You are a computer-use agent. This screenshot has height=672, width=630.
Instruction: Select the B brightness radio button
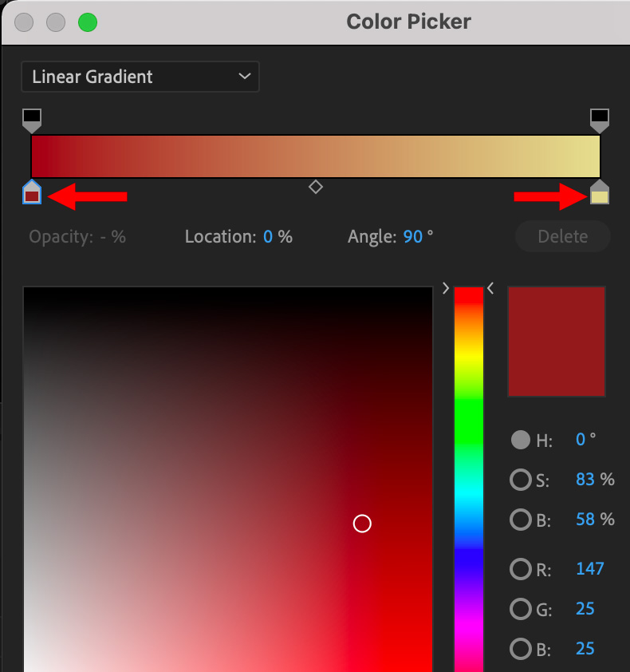pyautogui.click(x=521, y=520)
